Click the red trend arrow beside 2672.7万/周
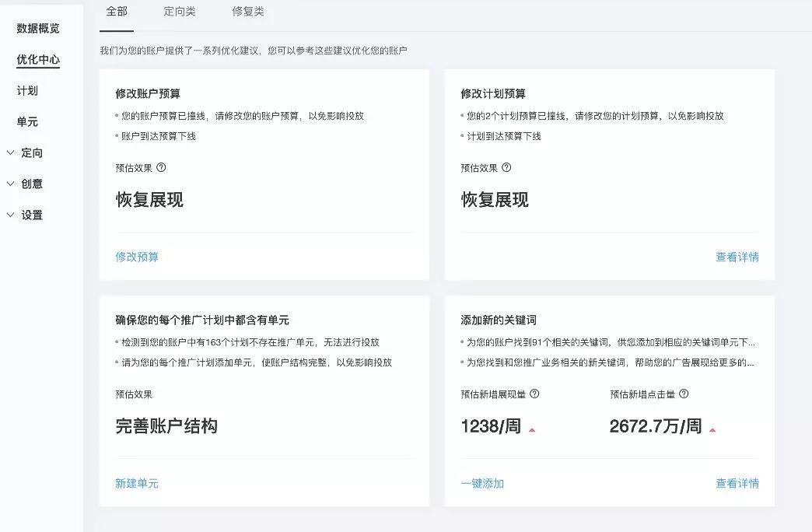The height and width of the screenshot is (532, 812). tap(712, 429)
